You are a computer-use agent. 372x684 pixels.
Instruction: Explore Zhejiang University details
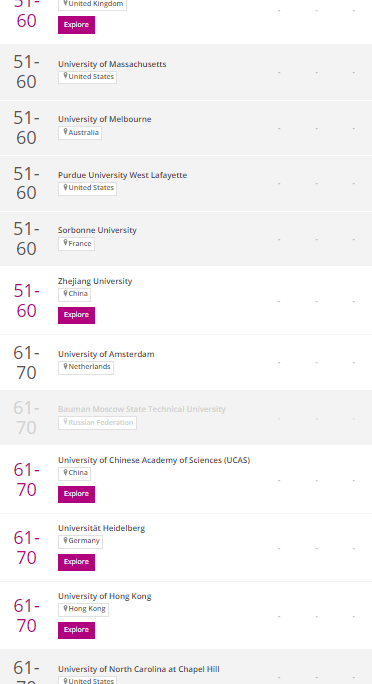tap(76, 315)
